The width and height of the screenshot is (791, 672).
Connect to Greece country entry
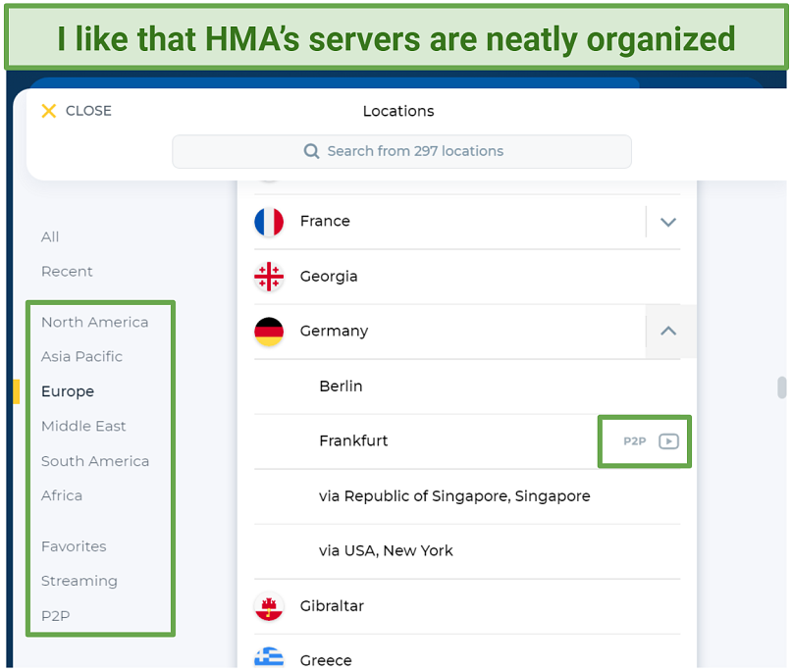click(467, 651)
